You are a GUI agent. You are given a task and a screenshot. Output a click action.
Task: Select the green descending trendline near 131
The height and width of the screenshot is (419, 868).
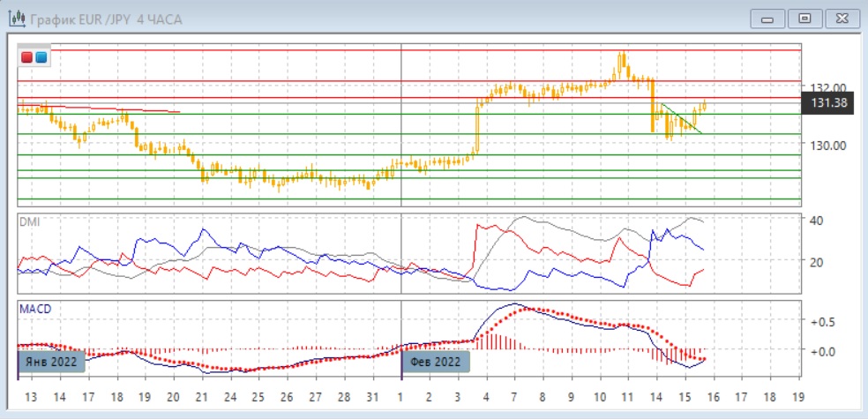coord(681,119)
